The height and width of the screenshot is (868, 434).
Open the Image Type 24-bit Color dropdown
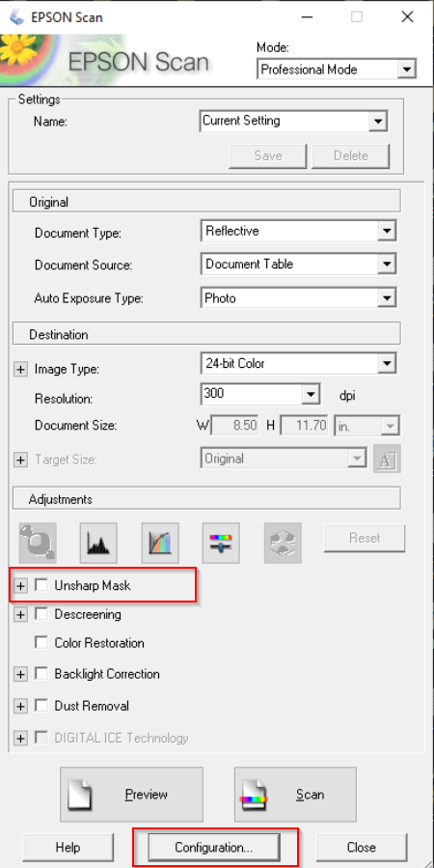tap(299, 364)
